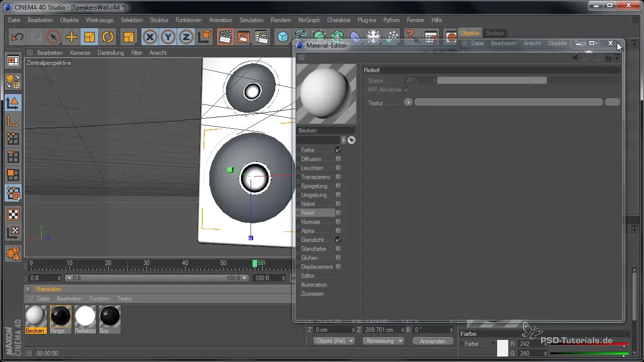Add a cube primitive object
The width and height of the screenshot is (644, 362).
click(x=283, y=37)
